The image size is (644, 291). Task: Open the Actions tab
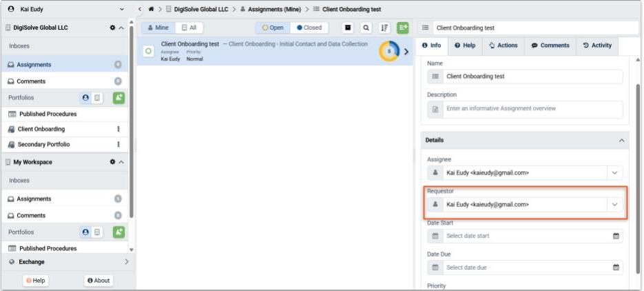coord(503,46)
